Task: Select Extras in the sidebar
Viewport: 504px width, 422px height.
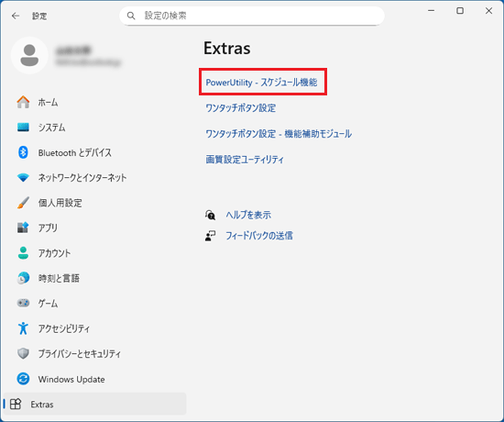Action: tap(94, 404)
